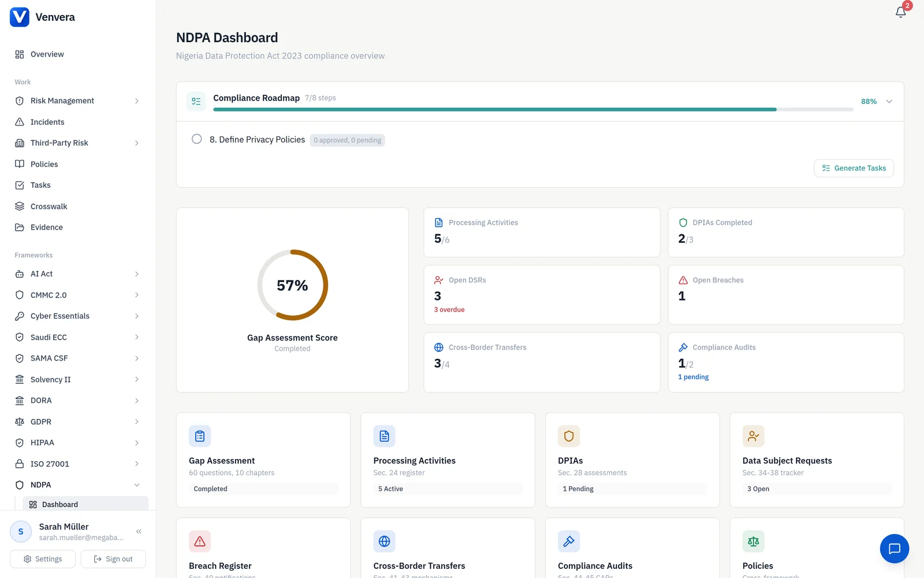
Task: Expand the SAMA CSF framework
Action: [137, 358]
